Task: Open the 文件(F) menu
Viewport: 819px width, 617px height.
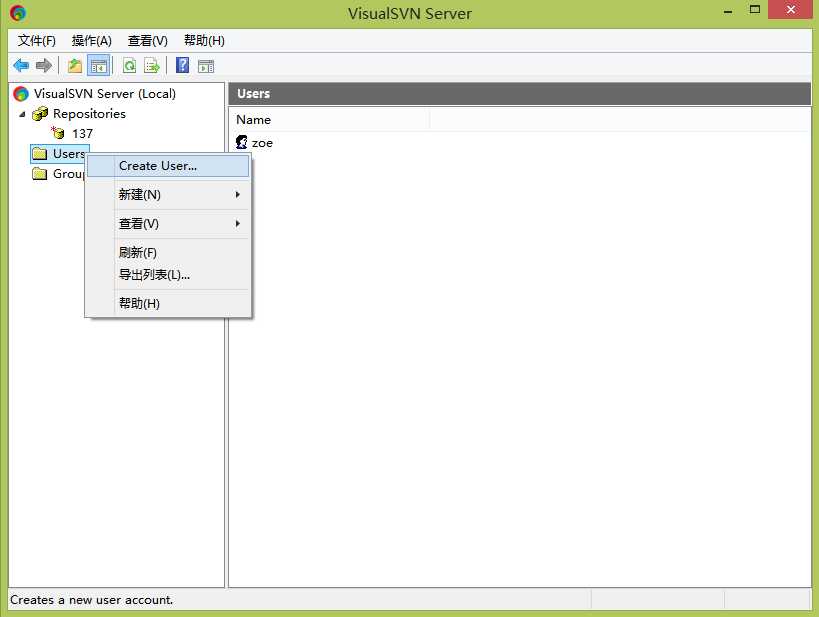Action: point(37,41)
